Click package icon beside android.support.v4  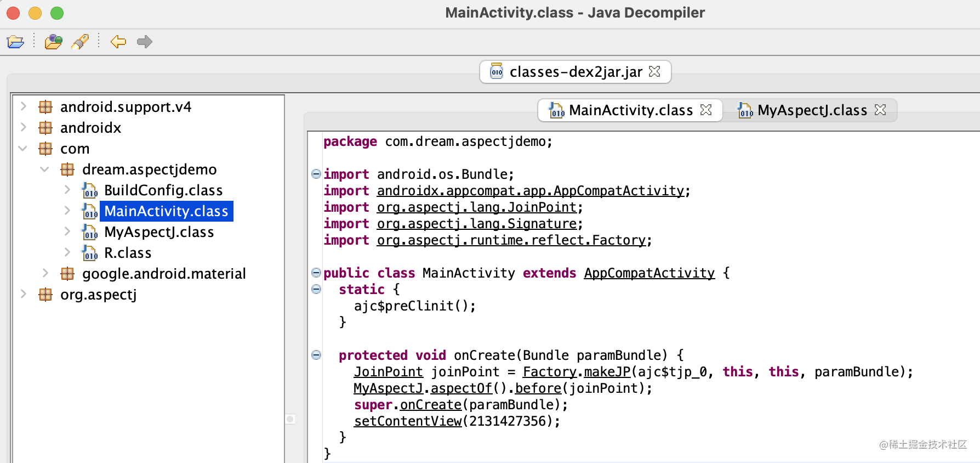tap(45, 106)
